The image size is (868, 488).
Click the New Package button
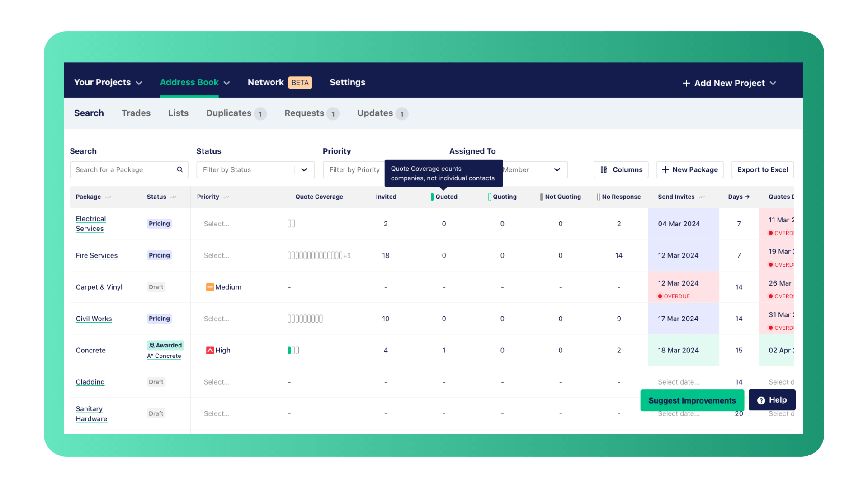click(x=689, y=169)
